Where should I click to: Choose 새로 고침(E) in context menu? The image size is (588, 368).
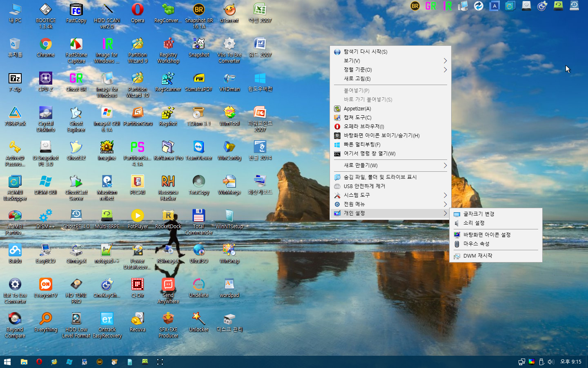[x=390, y=79]
